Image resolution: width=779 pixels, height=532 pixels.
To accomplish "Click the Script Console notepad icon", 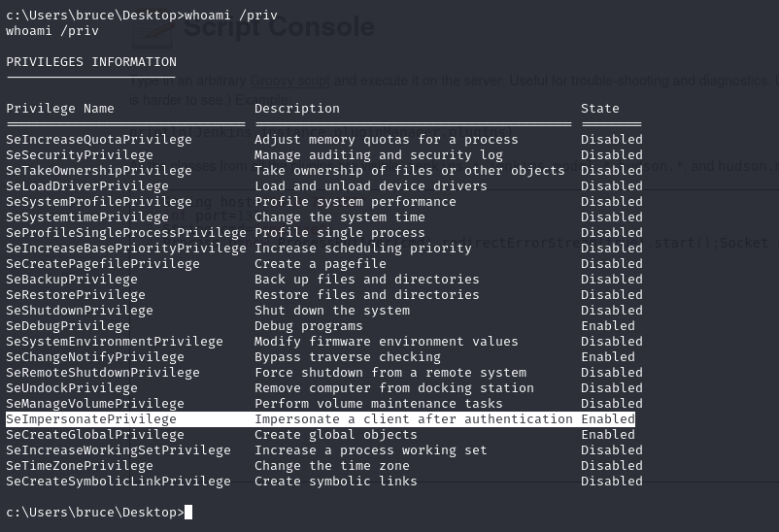I will click(x=153, y=33).
